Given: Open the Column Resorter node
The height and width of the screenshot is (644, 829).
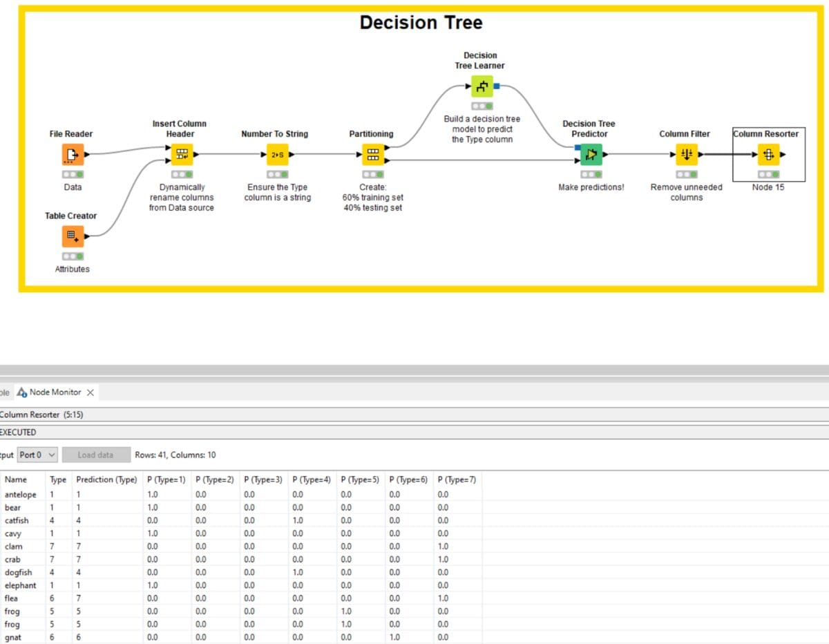Looking at the screenshot, I should (x=769, y=153).
